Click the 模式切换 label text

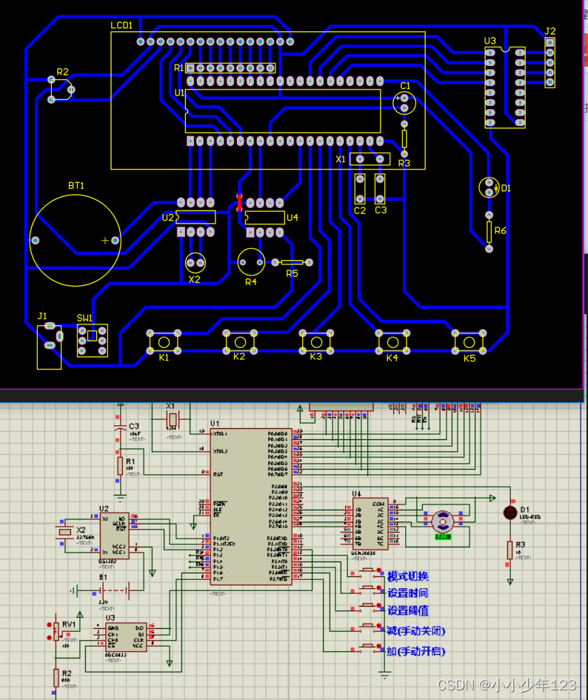[x=407, y=576]
